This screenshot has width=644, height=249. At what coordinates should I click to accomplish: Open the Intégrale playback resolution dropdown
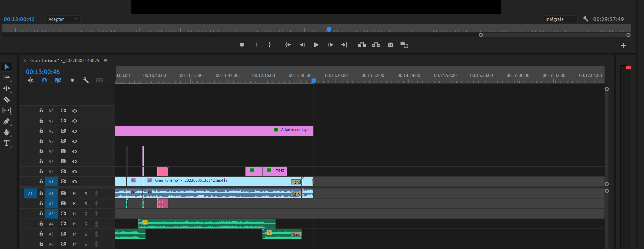560,19
